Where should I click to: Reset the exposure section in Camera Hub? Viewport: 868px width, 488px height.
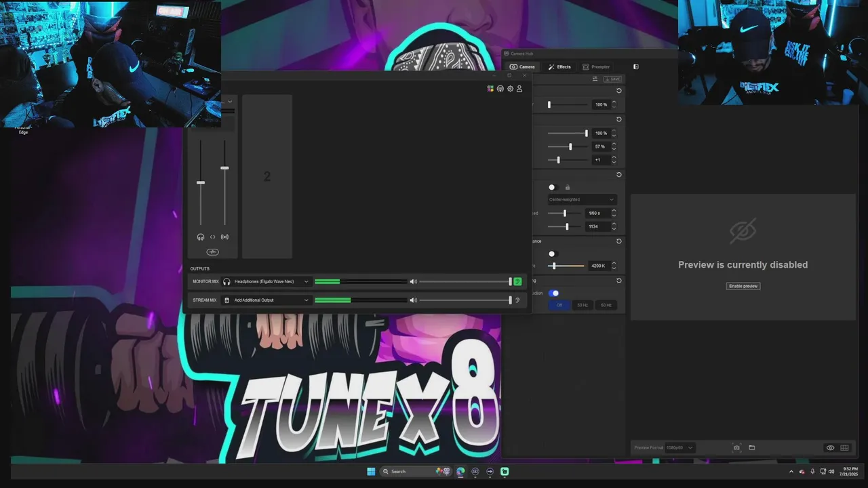(618, 175)
